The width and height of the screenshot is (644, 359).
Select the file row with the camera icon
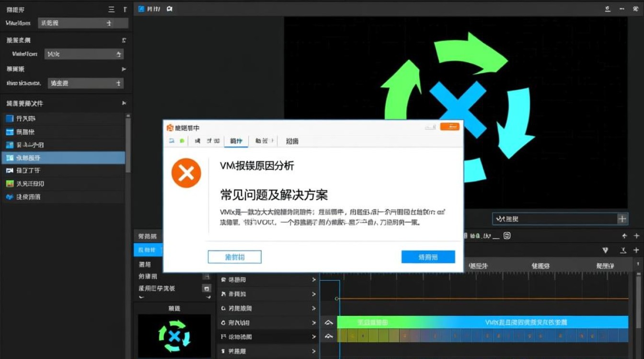pyautogui.click(x=63, y=170)
